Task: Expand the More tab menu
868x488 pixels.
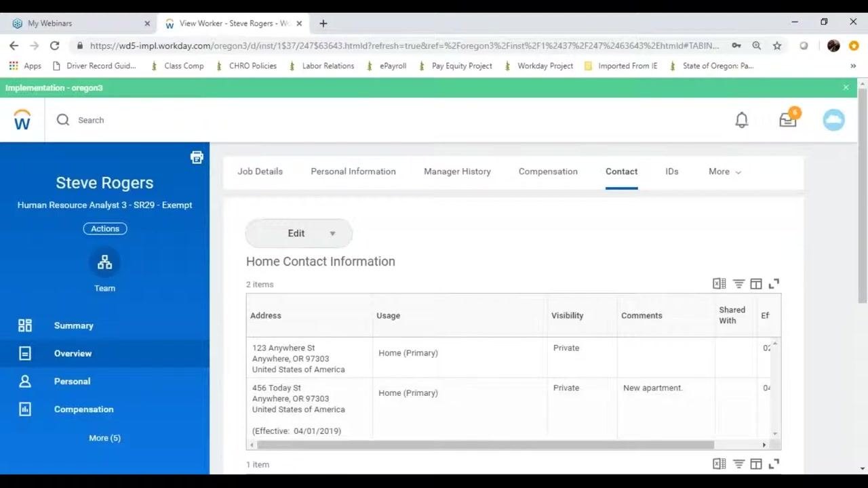Action: 725,171
